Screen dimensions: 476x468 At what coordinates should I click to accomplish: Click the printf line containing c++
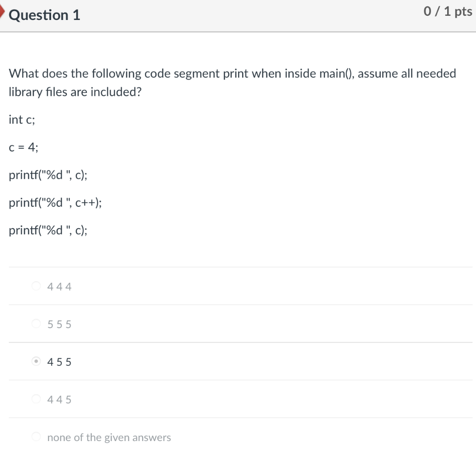coord(56,203)
